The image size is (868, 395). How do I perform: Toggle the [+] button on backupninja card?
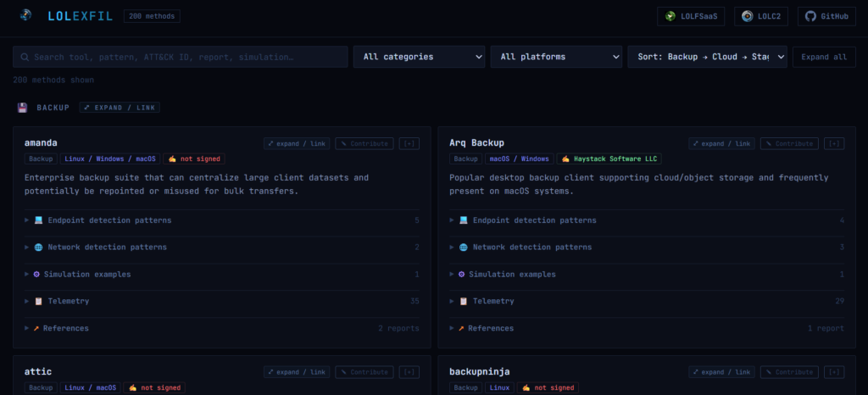(834, 372)
